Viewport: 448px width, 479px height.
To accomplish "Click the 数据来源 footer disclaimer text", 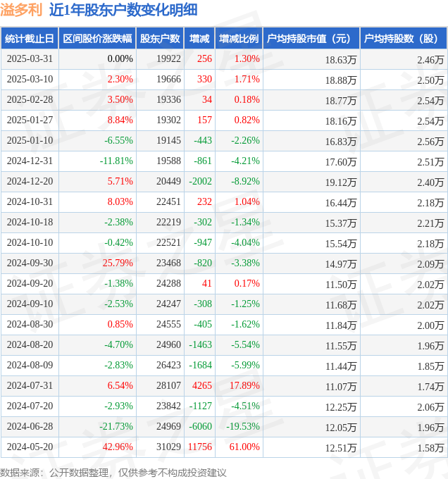I will [x=113, y=473].
